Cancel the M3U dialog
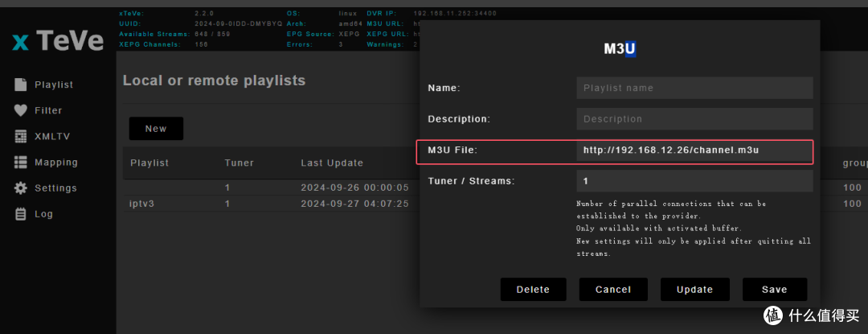This screenshot has width=868, height=334. 612,289
